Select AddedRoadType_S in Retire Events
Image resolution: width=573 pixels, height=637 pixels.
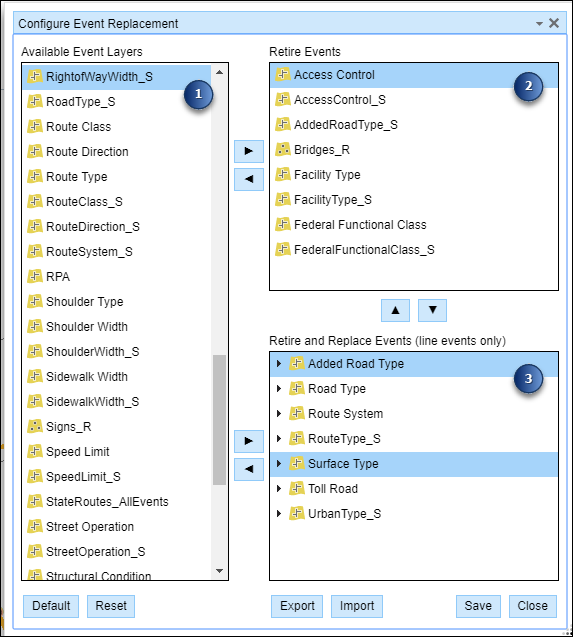414,125
